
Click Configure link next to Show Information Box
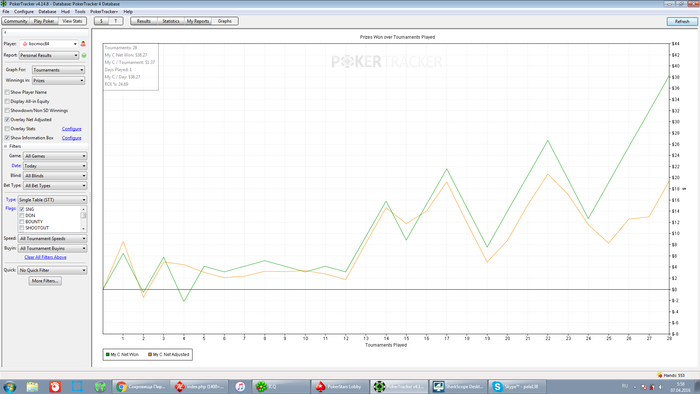(71, 138)
